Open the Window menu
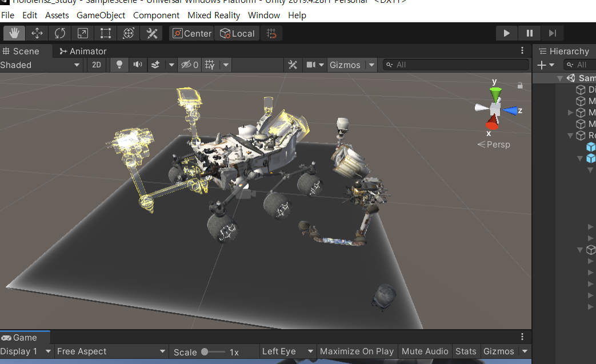 click(264, 15)
